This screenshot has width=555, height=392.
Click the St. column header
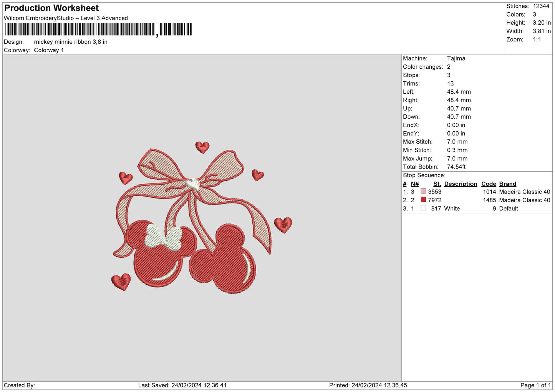[x=437, y=184]
